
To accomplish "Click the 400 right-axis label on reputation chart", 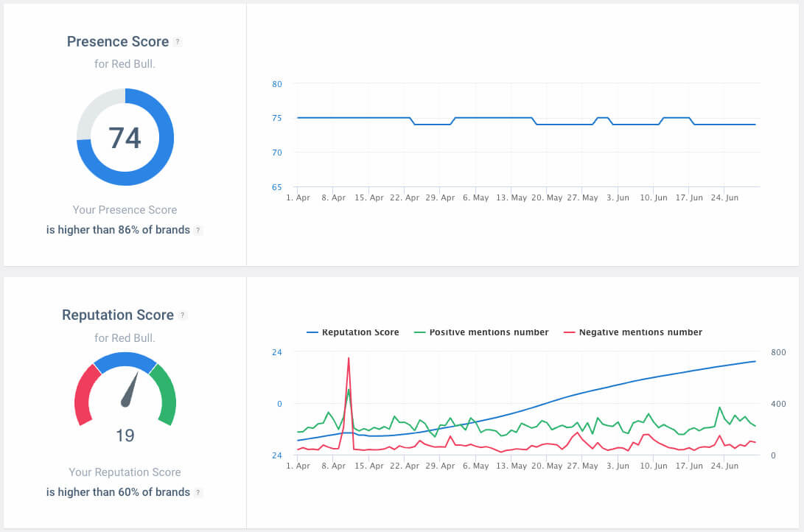I will click(778, 404).
